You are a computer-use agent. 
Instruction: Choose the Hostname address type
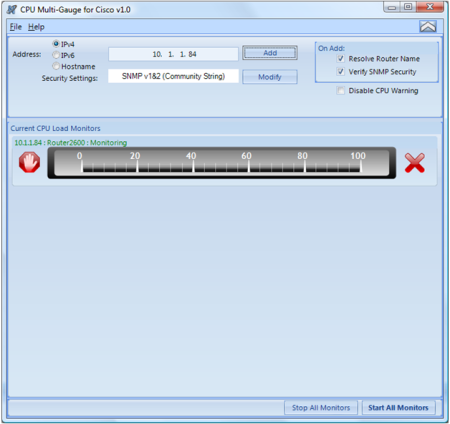click(56, 66)
